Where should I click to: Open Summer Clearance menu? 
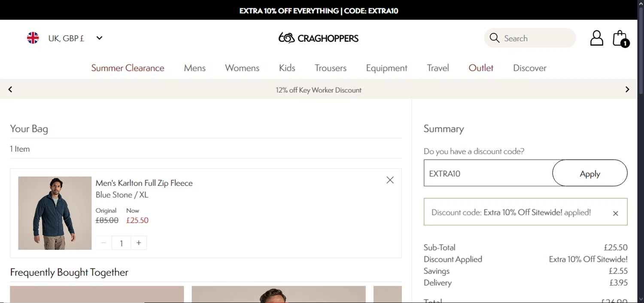click(128, 68)
